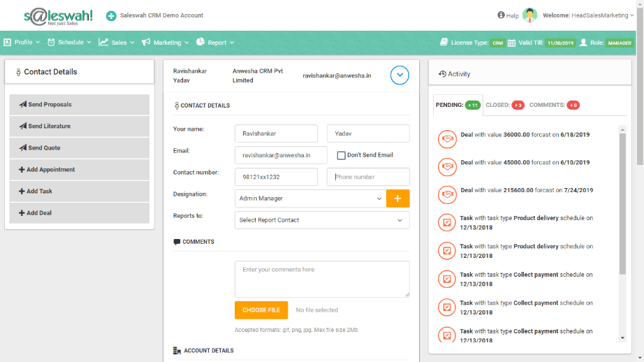The height and width of the screenshot is (362, 644).
Task: Click the CRM license type badge
Action: pos(498,43)
